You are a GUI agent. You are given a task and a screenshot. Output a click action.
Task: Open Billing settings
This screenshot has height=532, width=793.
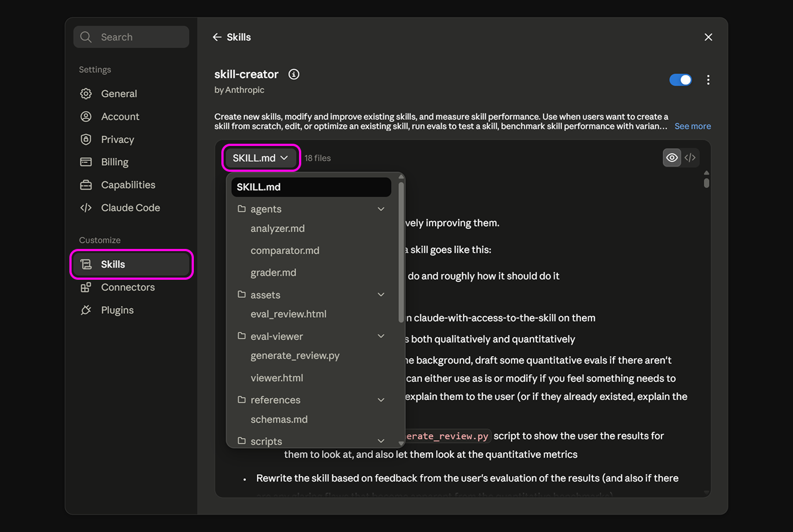[x=131, y=162]
